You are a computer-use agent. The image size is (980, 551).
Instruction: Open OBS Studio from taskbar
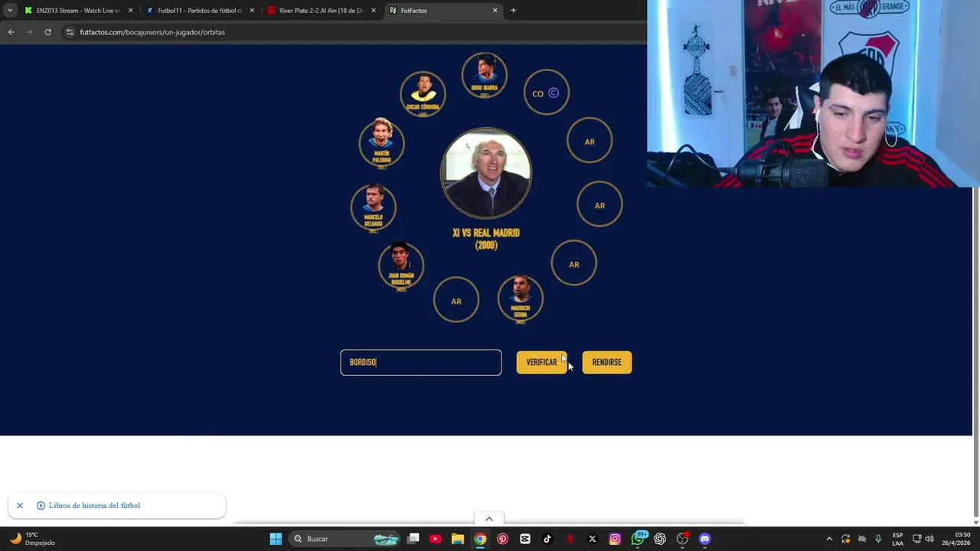682,539
